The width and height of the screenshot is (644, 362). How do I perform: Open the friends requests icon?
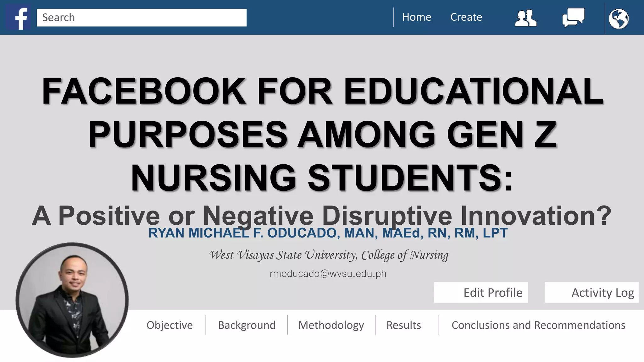pos(526,18)
